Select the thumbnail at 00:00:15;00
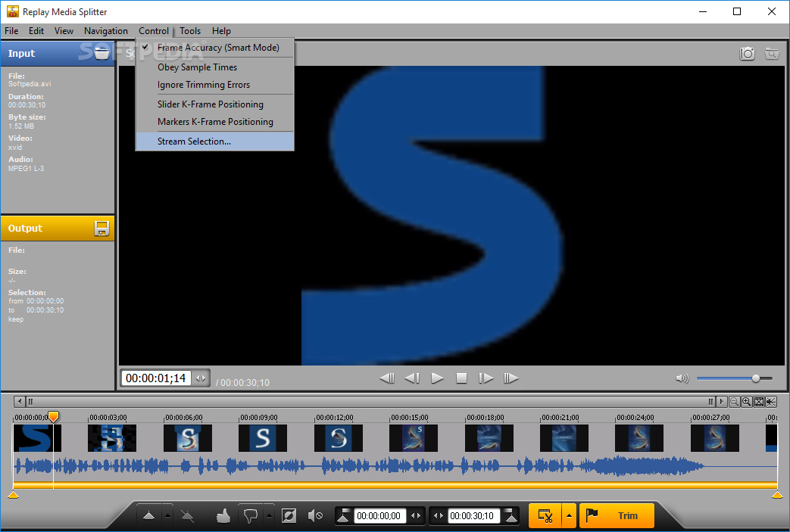The width and height of the screenshot is (790, 532). [x=413, y=438]
